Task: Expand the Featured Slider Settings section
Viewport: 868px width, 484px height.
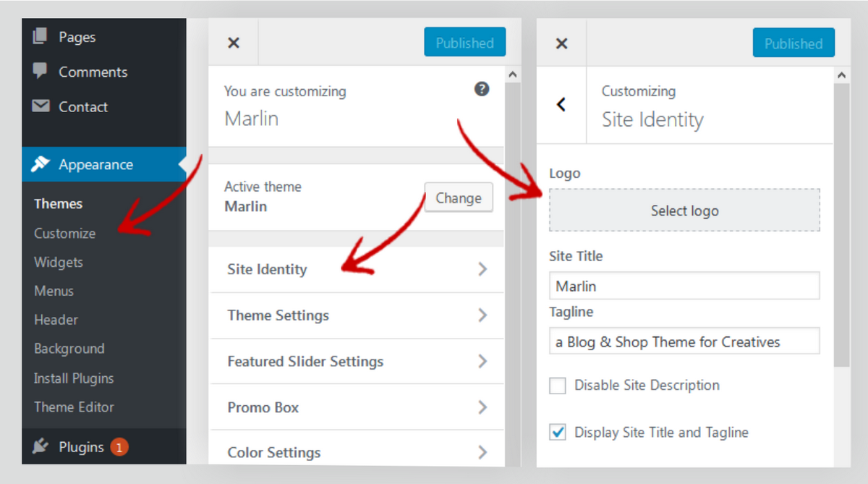Action: click(x=357, y=361)
